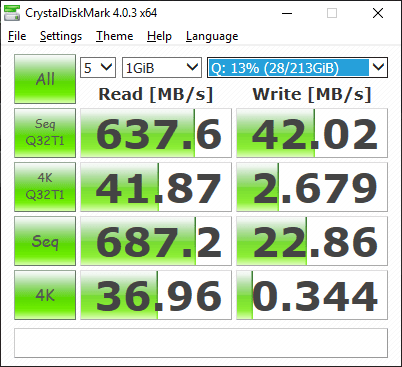Open the Help menu
Image resolution: width=402 pixels, height=367 pixels.
click(159, 36)
